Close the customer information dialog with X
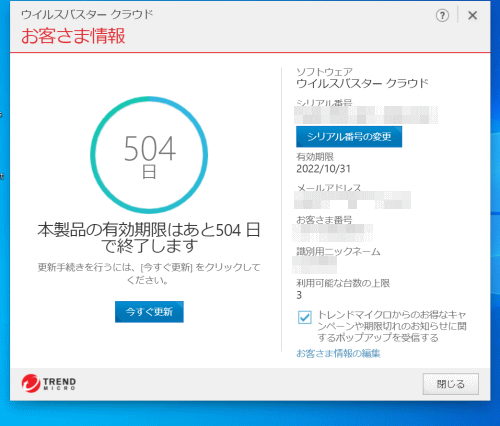The width and height of the screenshot is (500, 426). tap(472, 15)
